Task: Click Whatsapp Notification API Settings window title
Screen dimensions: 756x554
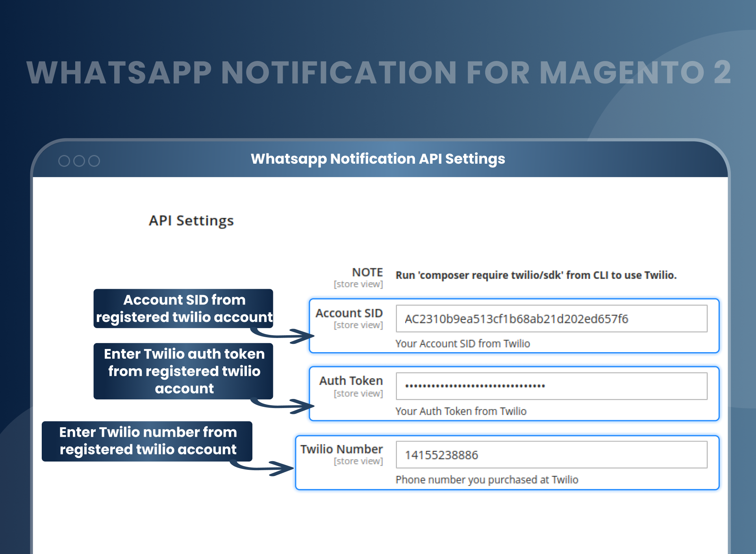Action: tap(378, 159)
